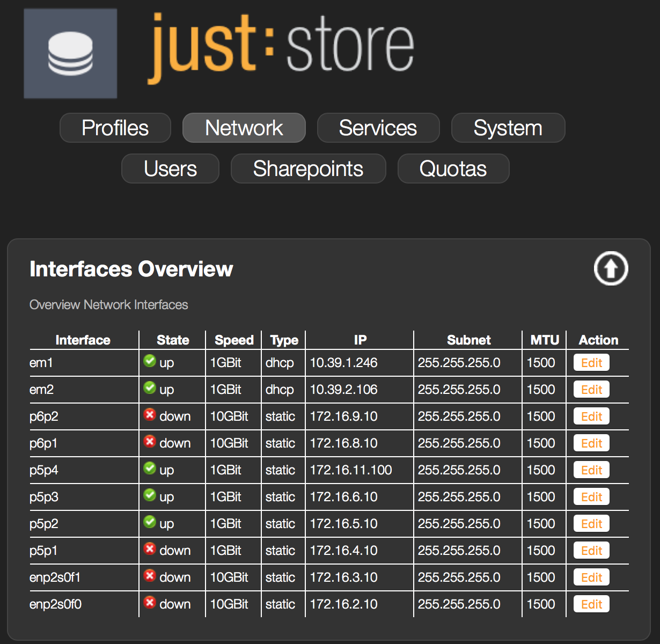
Task: Click the red down status icon for enp2s0f0
Action: (150, 602)
